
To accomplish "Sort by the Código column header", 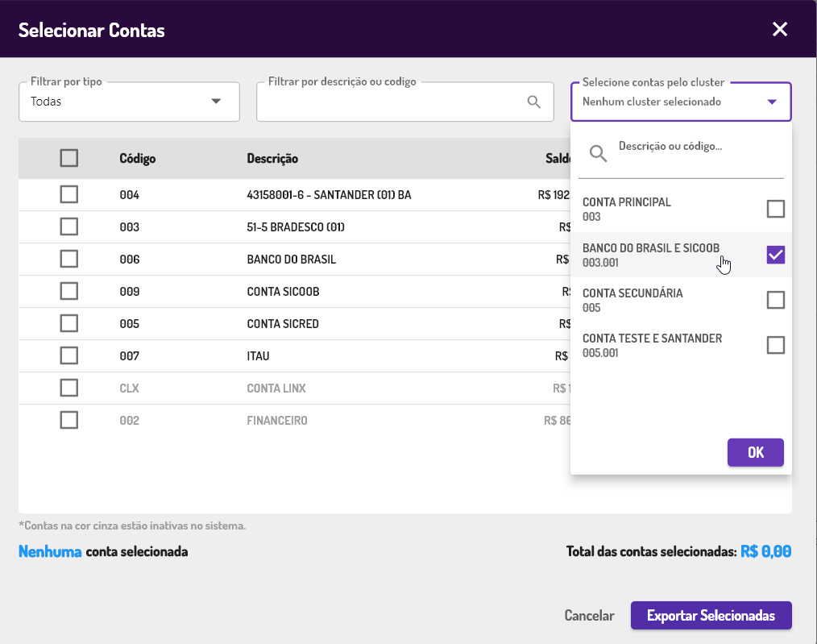I will click(x=138, y=158).
